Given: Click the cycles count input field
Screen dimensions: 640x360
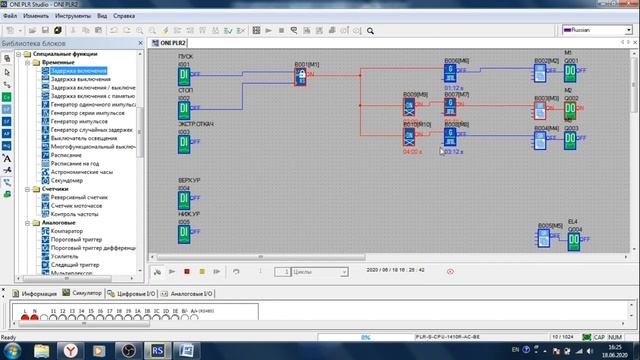Looking at the screenshot, I should pyautogui.click(x=282, y=272).
